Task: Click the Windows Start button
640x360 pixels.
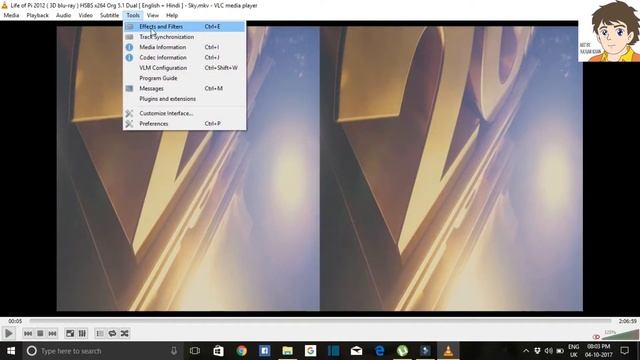Action: point(11,351)
